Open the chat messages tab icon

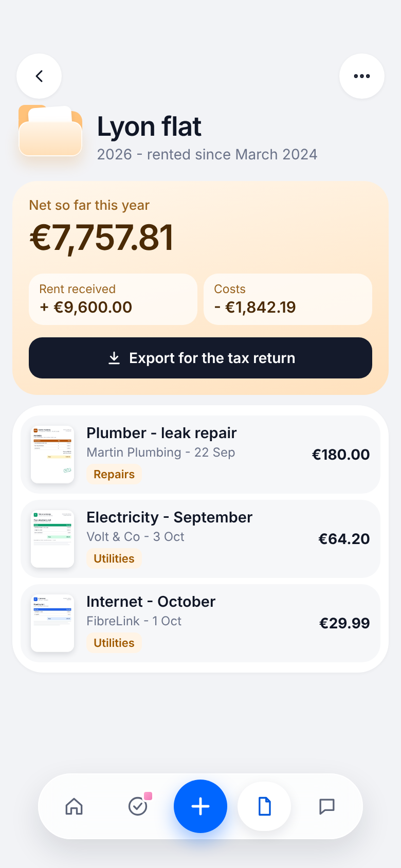point(327,806)
